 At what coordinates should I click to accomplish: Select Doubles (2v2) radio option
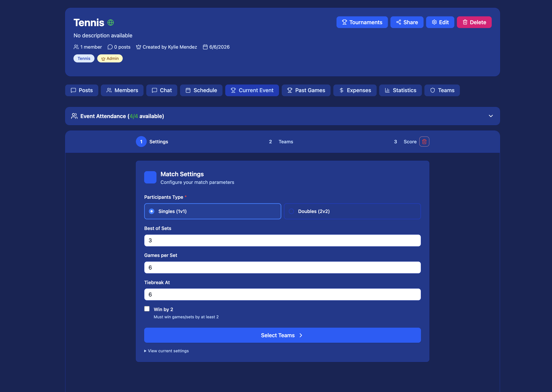tap(352, 211)
